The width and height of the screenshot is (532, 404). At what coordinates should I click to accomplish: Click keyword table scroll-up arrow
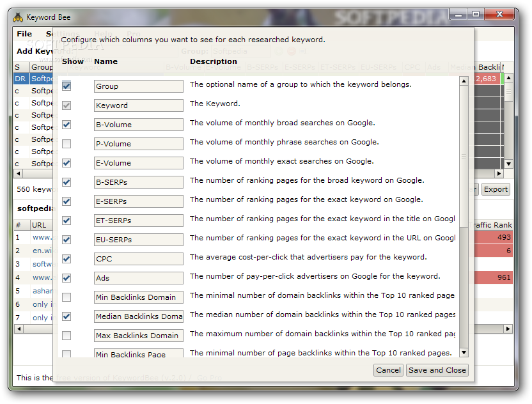508,78
